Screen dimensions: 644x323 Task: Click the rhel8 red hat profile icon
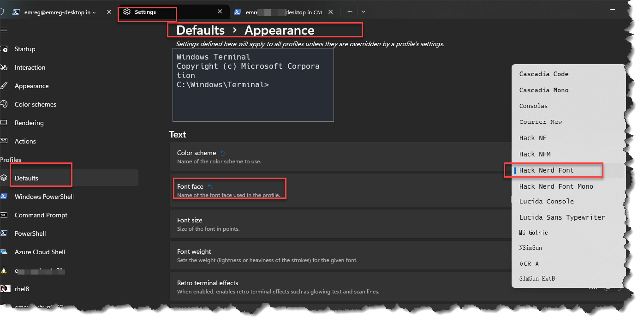pos(4,289)
